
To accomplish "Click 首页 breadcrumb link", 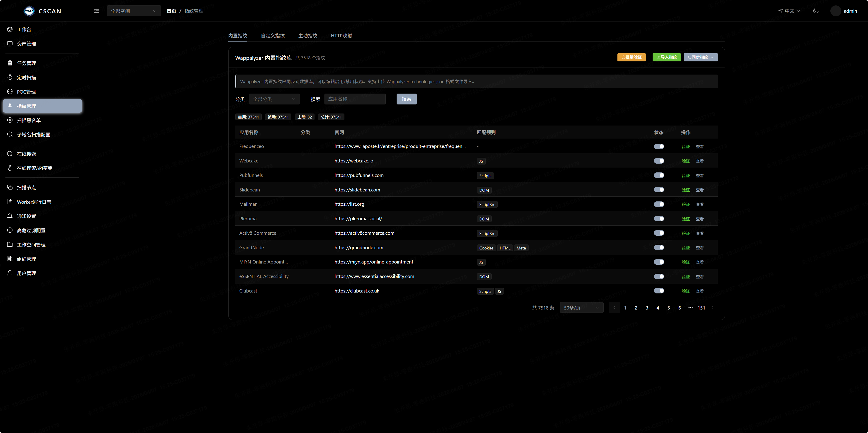I will [x=171, y=11].
